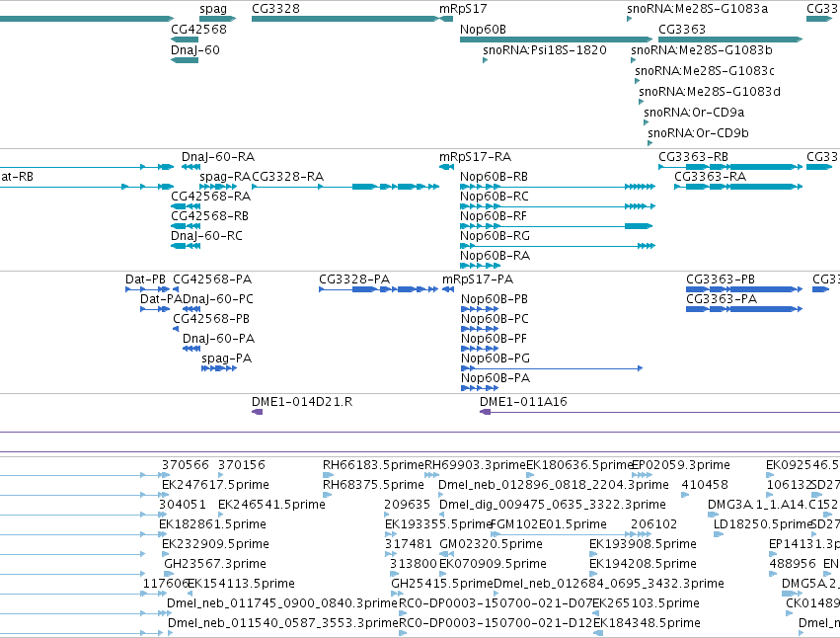Click the Nop60B-PG protein label

(x=495, y=359)
